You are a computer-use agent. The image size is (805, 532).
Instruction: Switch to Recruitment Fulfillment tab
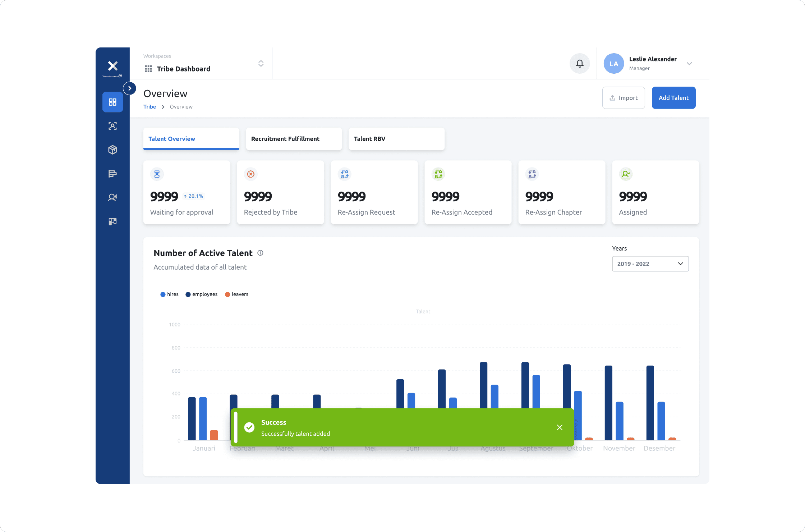(x=294, y=139)
